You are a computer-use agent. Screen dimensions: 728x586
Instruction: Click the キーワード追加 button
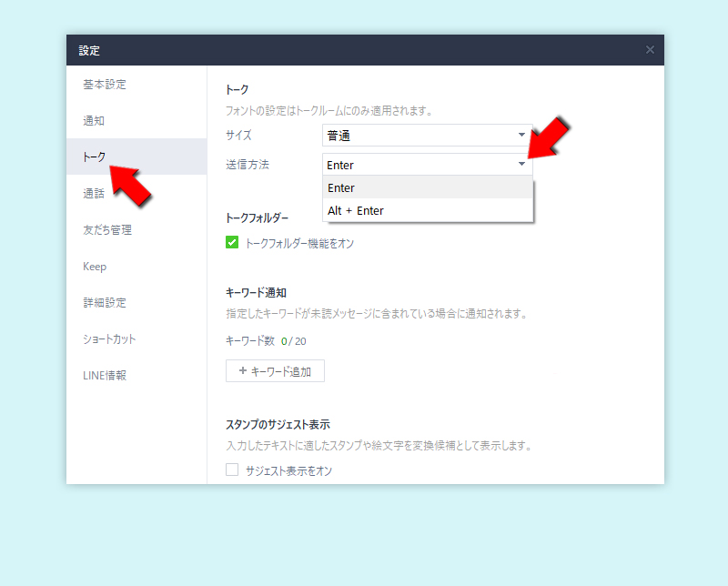(275, 370)
